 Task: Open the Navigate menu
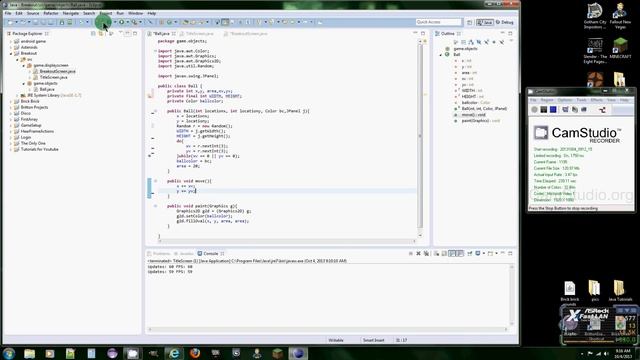pos(71,13)
